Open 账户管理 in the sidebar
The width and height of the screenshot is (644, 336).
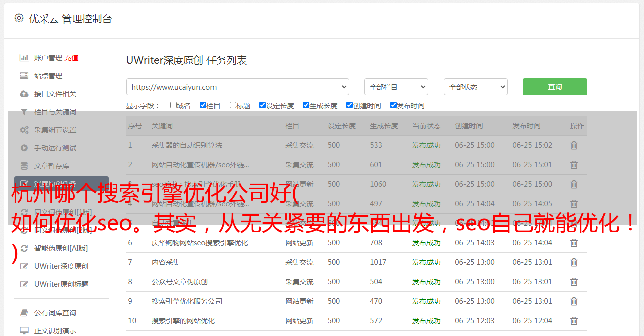(48, 58)
